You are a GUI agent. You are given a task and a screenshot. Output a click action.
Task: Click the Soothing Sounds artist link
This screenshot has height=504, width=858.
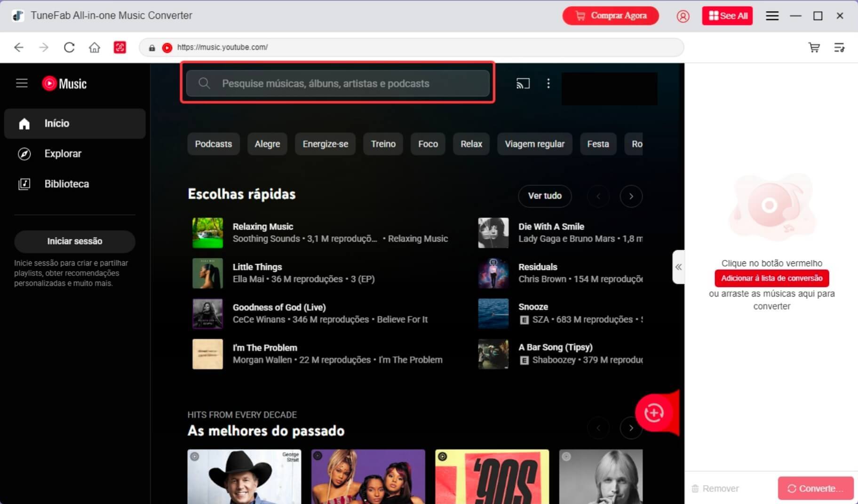(266, 239)
